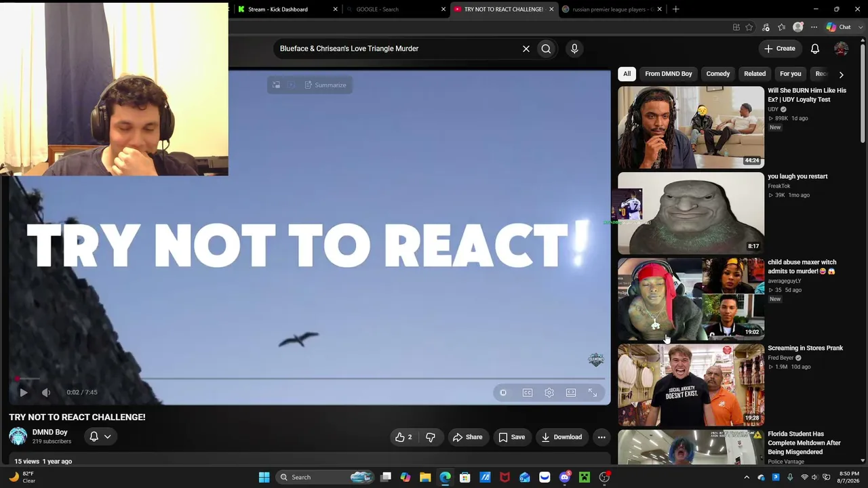Image resolution: width=868 pixels, height=488 pixels.
Task: Add this page to favorites with the star
Action: coord(749,27)
